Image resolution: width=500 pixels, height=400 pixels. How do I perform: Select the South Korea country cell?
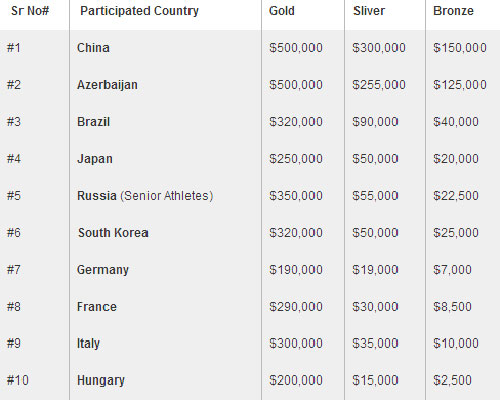coord(113,233)
